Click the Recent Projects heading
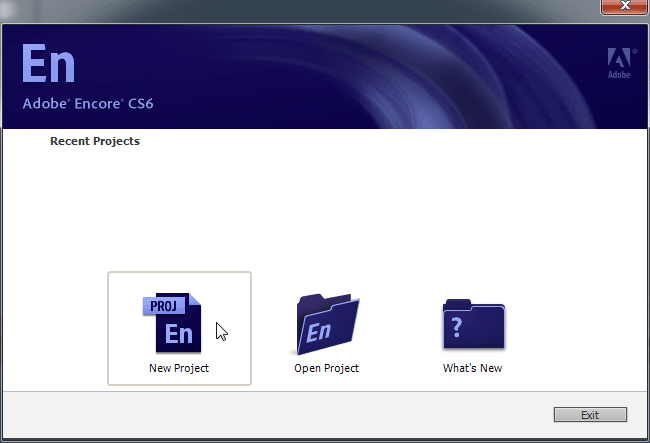 pyautogui.click(x=95, y=141)
